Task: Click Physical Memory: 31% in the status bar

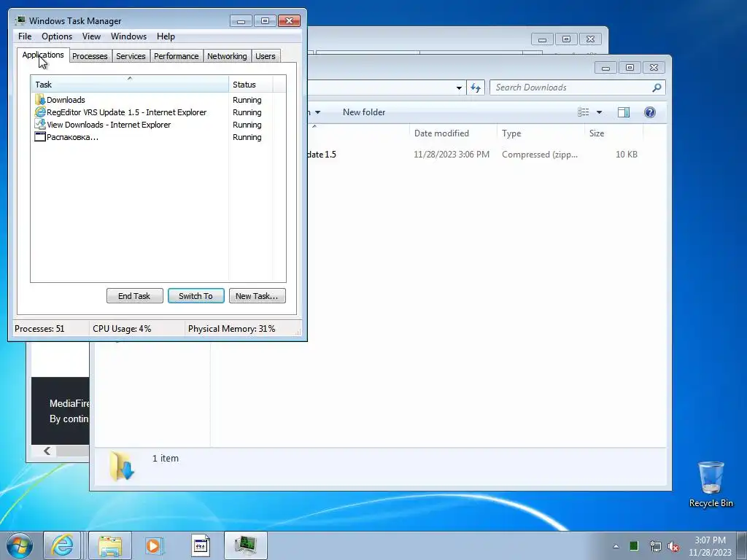Action: coord(231,329)
